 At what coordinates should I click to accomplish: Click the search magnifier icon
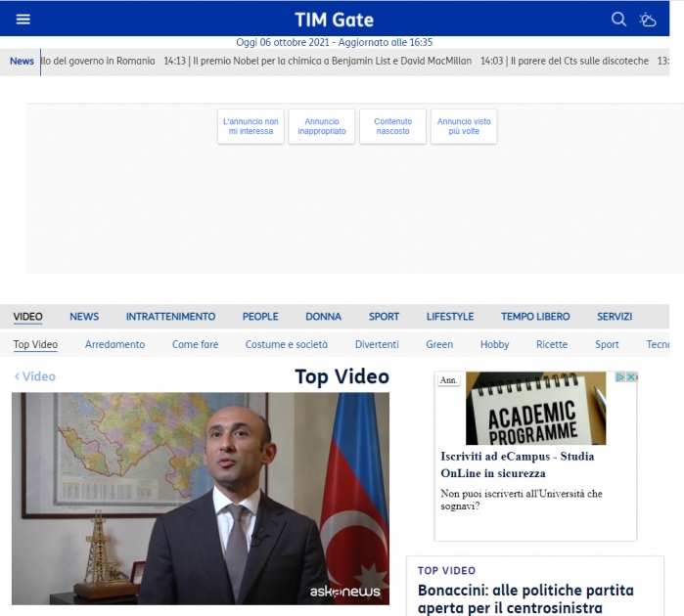click(x=618, y=20)
